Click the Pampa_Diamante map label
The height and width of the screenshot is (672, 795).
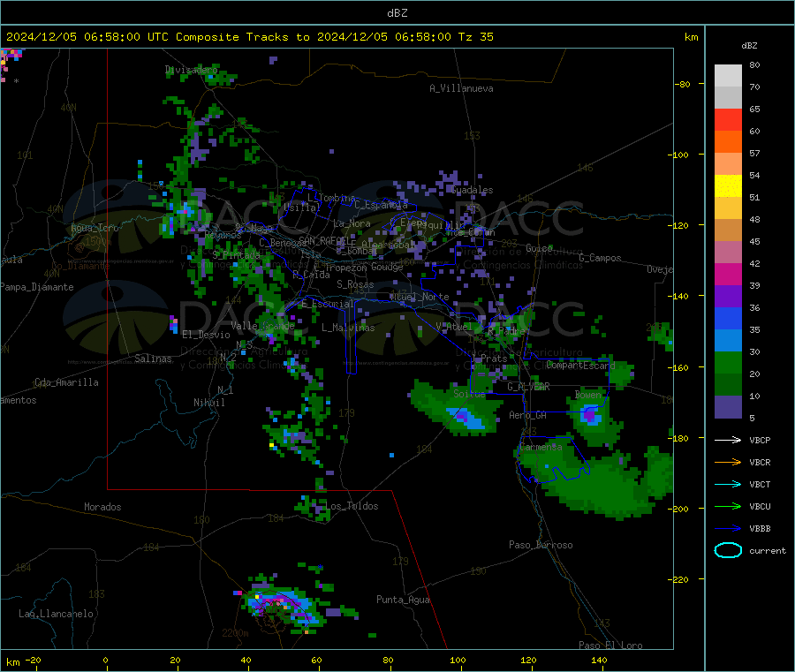point(36,287)
